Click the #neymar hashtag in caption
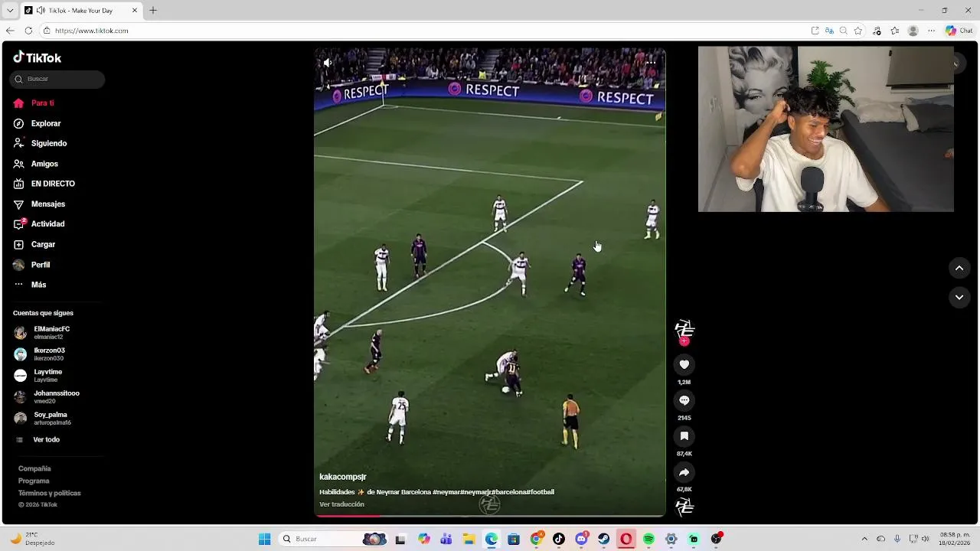 click(446, 492)
